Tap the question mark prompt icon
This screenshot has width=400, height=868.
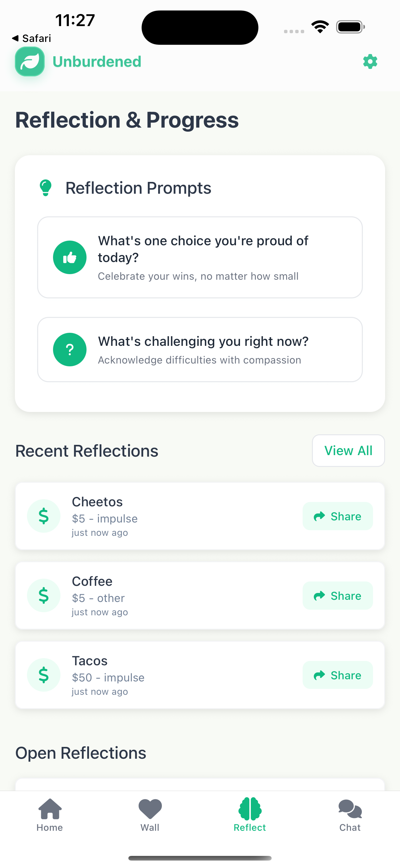coord(70,350)
